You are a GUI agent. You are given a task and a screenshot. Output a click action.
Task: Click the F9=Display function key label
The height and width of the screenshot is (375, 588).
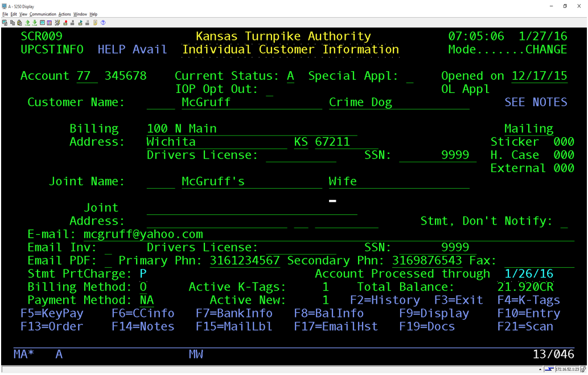(x=434, y=313)
